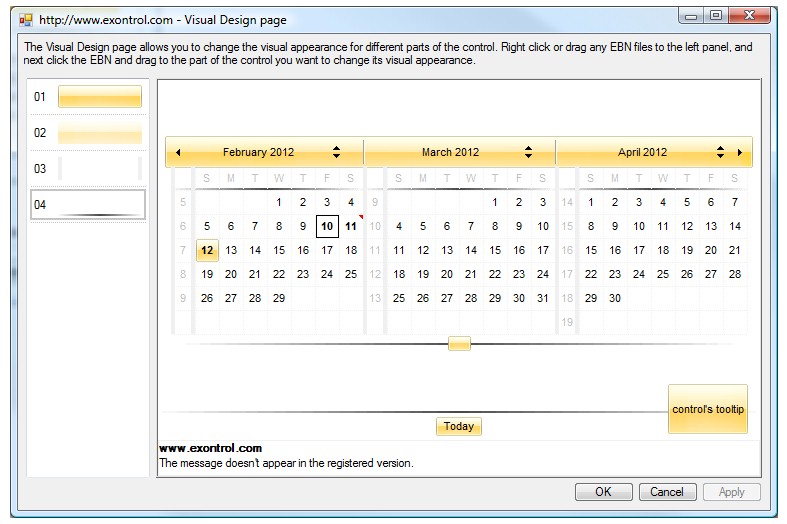Select EBN skin item 04
The width and height of the screenshot is (787, 524).
point(87,205)
